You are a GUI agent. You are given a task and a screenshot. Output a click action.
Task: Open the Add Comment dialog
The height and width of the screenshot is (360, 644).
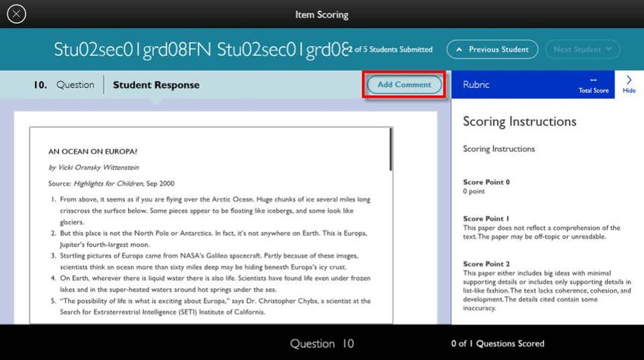[404, 85]
